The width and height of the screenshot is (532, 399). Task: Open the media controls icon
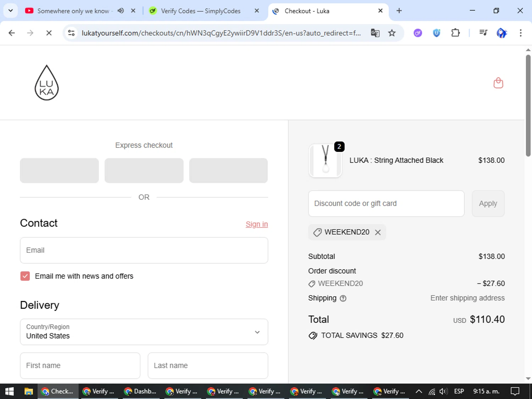[483, 33]
